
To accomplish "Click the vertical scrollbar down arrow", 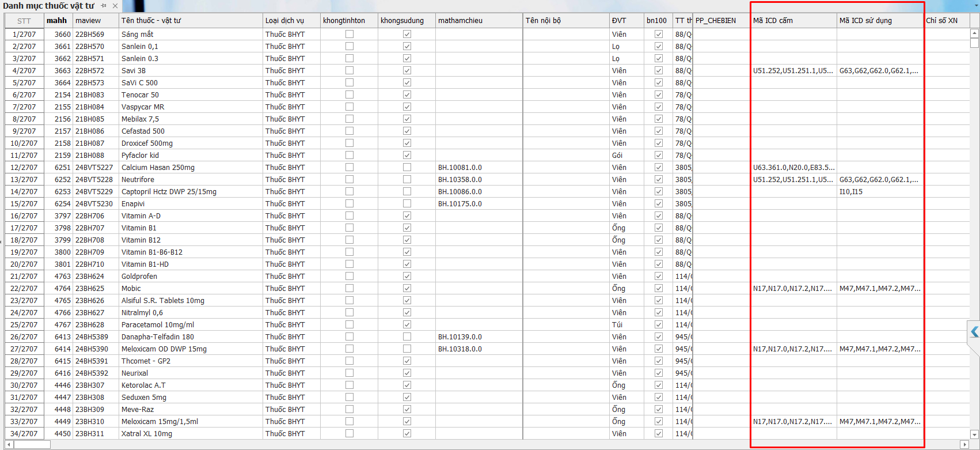I will click(x=974, y=434).
